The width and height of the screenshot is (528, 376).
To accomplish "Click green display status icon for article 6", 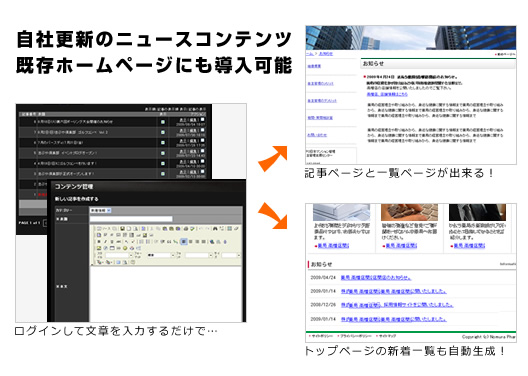I will click(163, 143).
